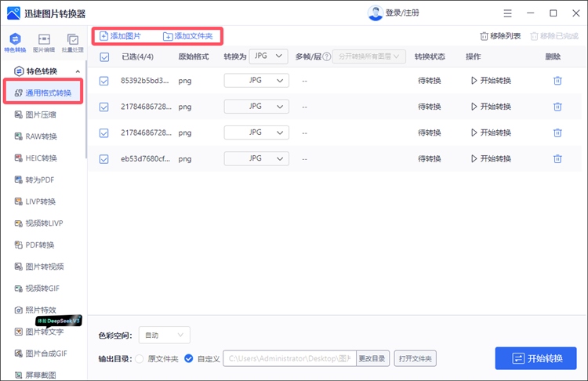Open format dropdown for 85392b5bd3 row

(x=256, y=80)
